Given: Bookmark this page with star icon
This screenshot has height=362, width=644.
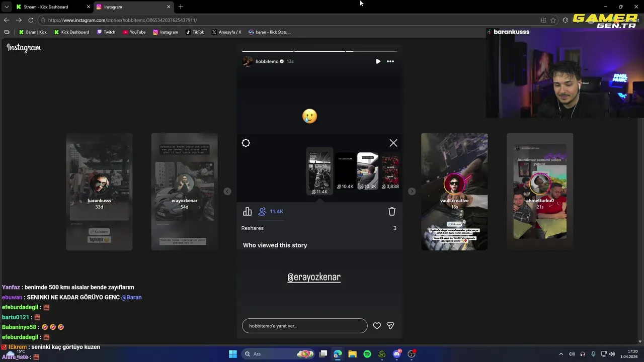Looking at the screenshot, I should click(x=553, y=20).
